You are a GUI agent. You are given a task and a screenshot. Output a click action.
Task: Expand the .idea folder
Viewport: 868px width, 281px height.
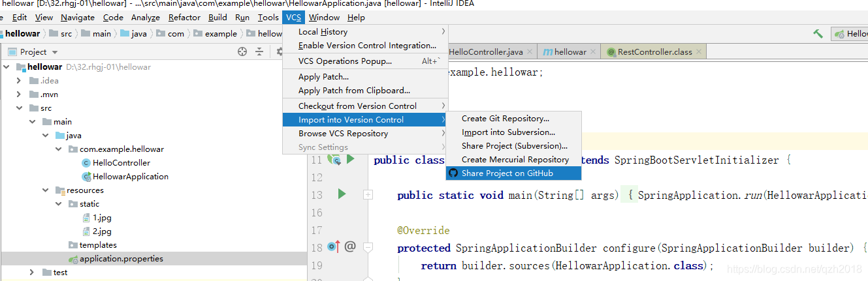pyautogui.click(x=19, y=81)
